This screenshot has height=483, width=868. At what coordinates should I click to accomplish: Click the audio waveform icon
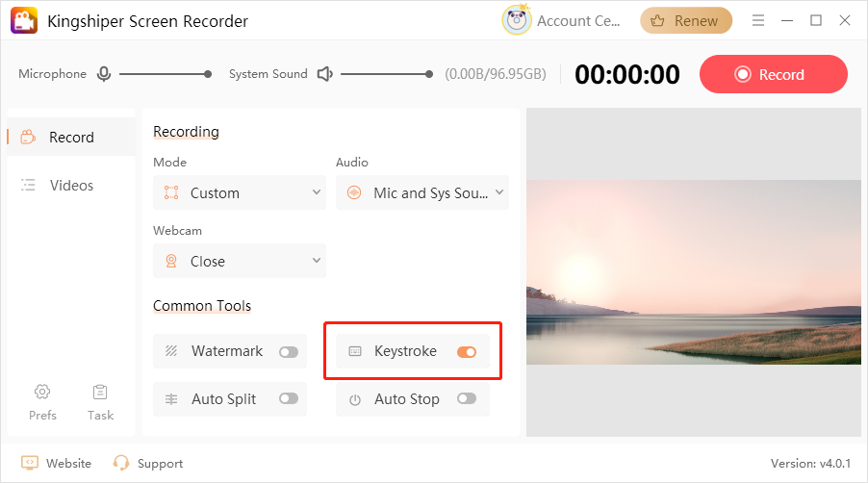(x=354, y=192)
